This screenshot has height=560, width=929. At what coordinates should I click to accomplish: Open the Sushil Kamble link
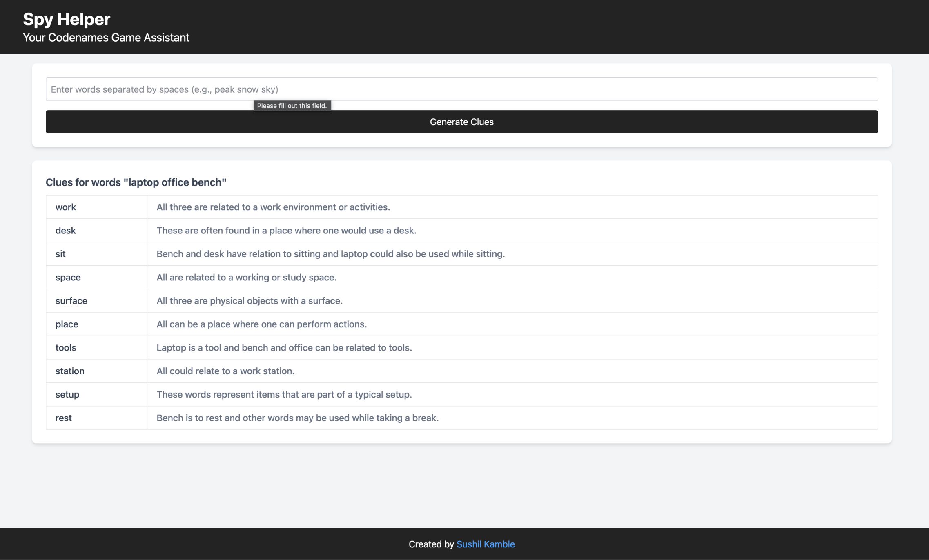pyautogui.click(x=486, y=544)
